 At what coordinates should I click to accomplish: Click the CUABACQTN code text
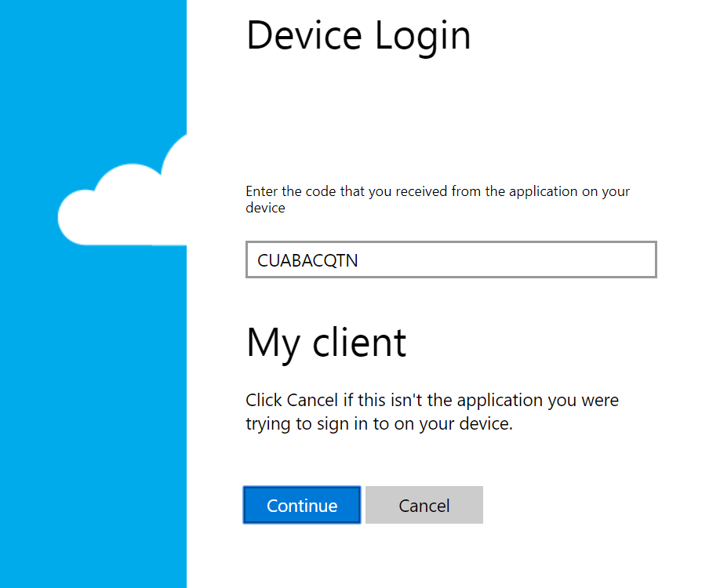coord(307,260)
